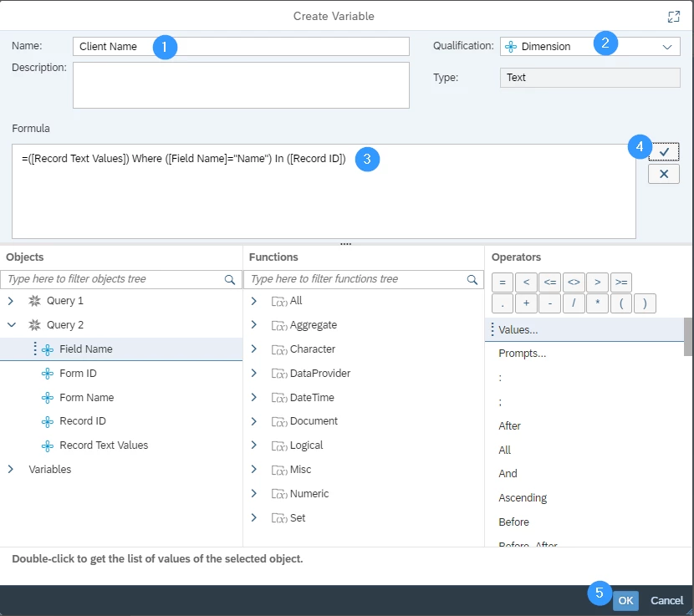Screen dimensions: 694x616
Task: Insert the division operator
Action: click(574, 303)
